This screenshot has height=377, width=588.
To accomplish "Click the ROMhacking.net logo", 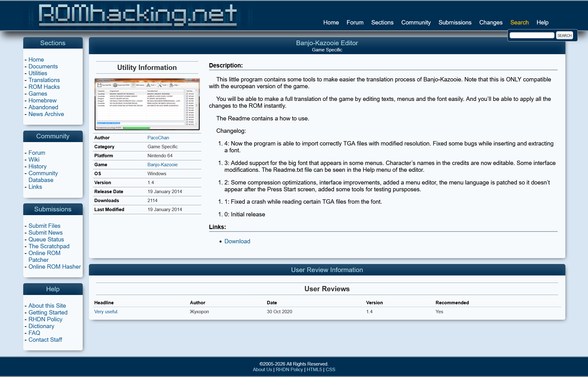I will (x=138, y=15).
